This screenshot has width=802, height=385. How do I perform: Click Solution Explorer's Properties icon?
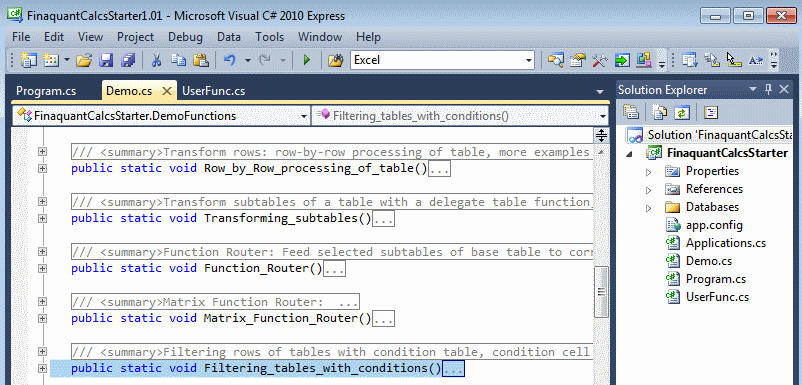[631, 112]
